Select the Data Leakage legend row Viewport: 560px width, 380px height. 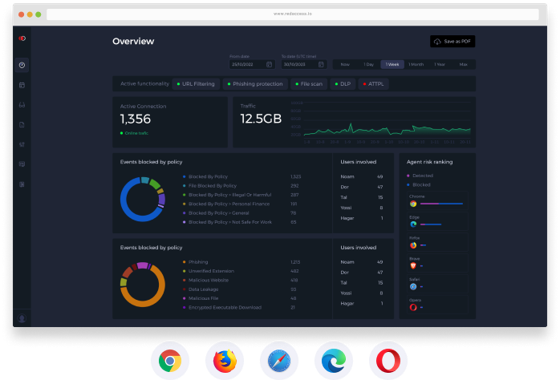point(242,289)
